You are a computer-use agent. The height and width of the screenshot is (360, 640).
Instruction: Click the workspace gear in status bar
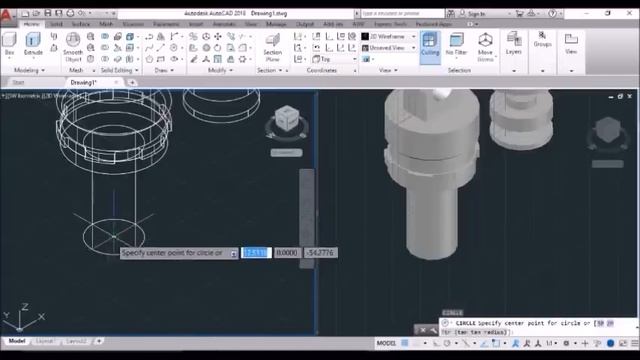[x=566, y=343]
